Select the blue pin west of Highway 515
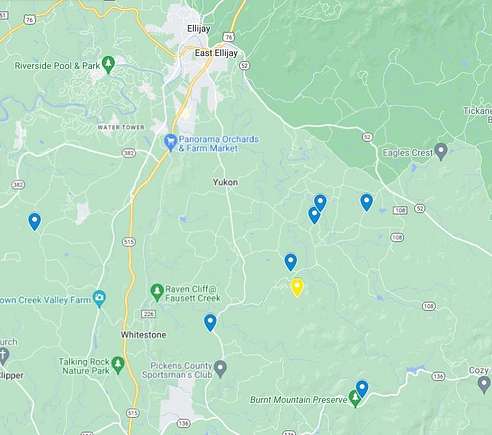492x435 pixels. tap(35, 221)
